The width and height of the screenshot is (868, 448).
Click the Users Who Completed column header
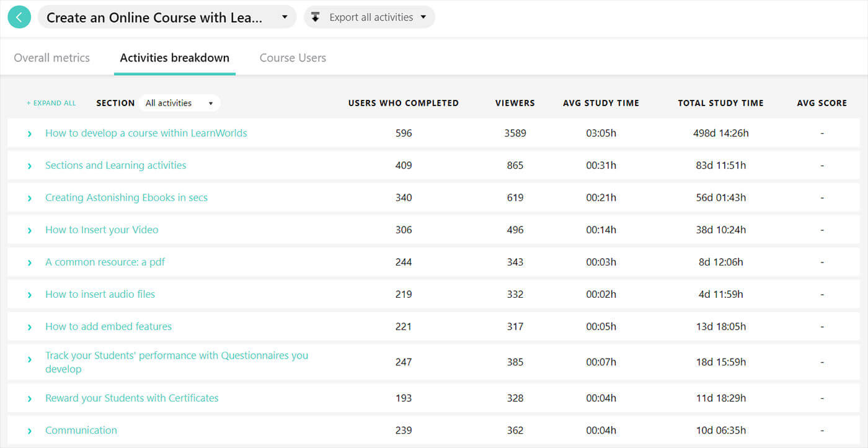tap(403, 103)
